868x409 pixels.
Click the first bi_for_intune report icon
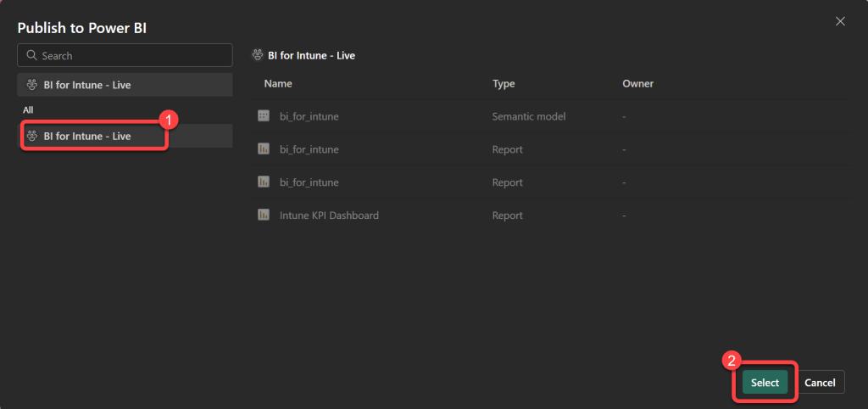pos(264,149)
